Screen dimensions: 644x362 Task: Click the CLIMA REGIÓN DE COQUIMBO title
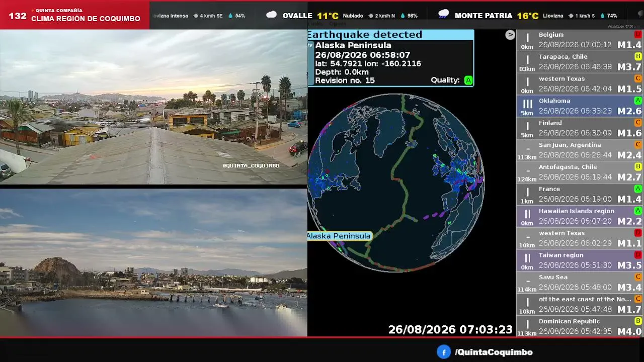click(x=86, y=19)
